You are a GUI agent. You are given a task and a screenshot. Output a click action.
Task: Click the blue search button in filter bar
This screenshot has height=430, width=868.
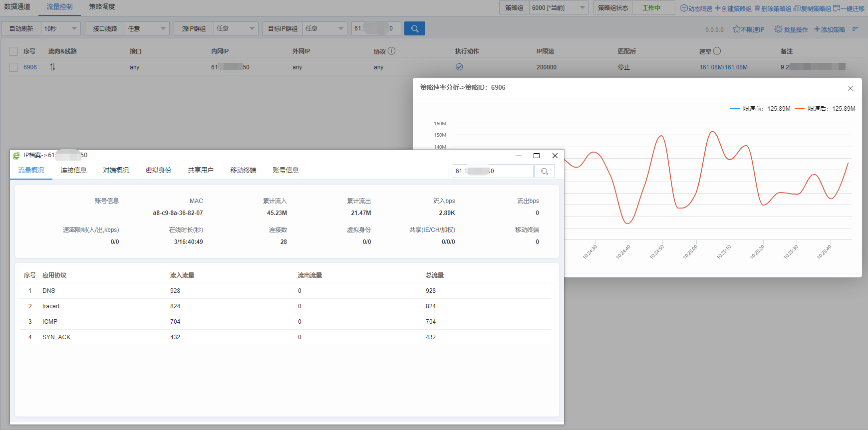414,28
